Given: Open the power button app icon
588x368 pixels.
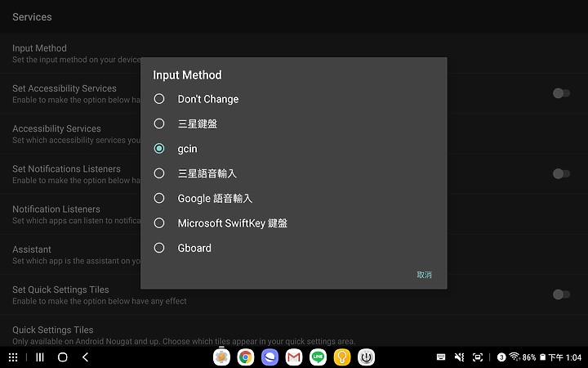Looking at the screenshot, I should click(366, 357).
